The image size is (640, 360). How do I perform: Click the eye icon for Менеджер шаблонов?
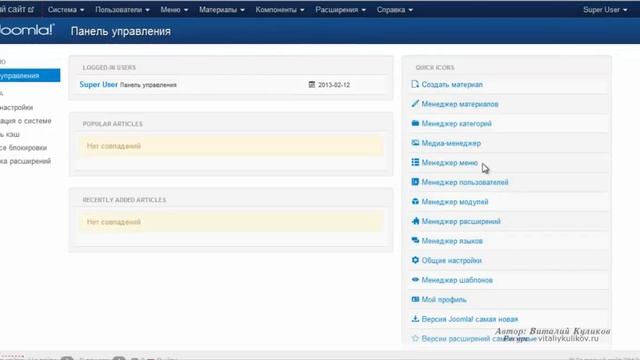(x=415, y=280)
